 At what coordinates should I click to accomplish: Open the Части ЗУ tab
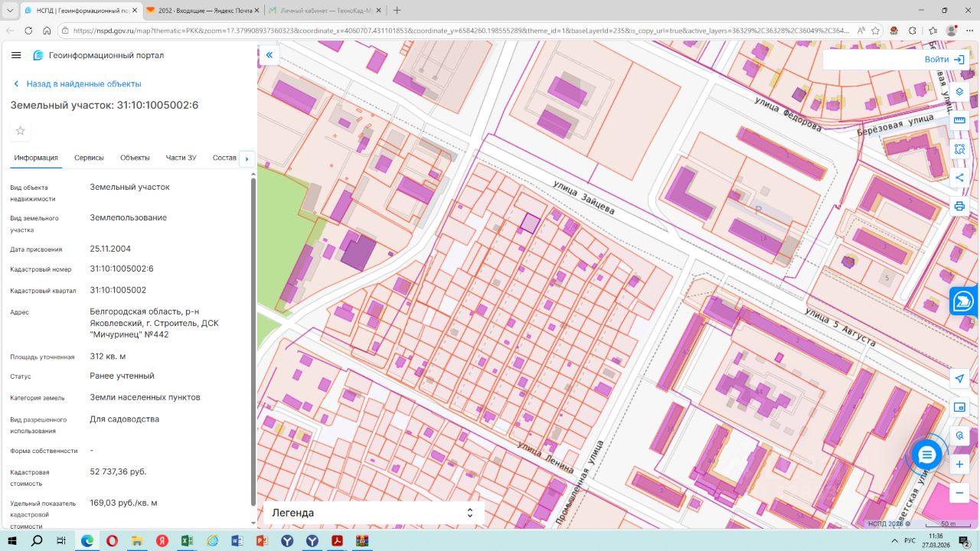(x=181, y=158)
